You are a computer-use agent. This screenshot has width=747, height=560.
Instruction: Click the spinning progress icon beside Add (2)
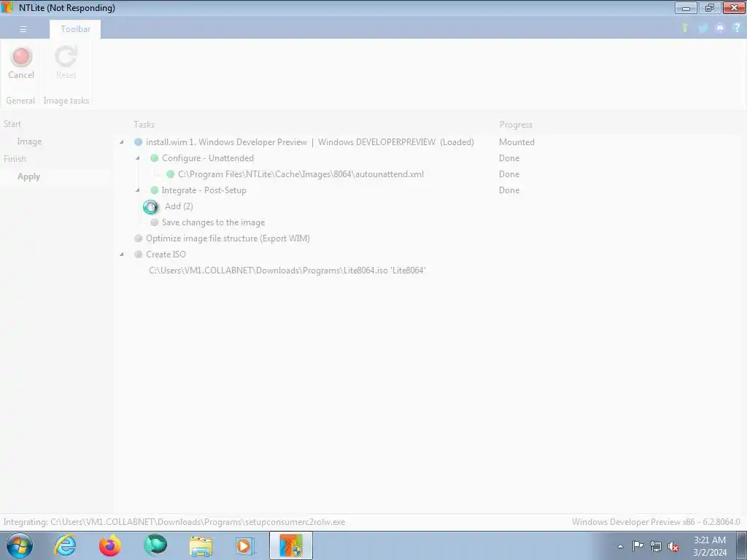(x=150, y=206)
